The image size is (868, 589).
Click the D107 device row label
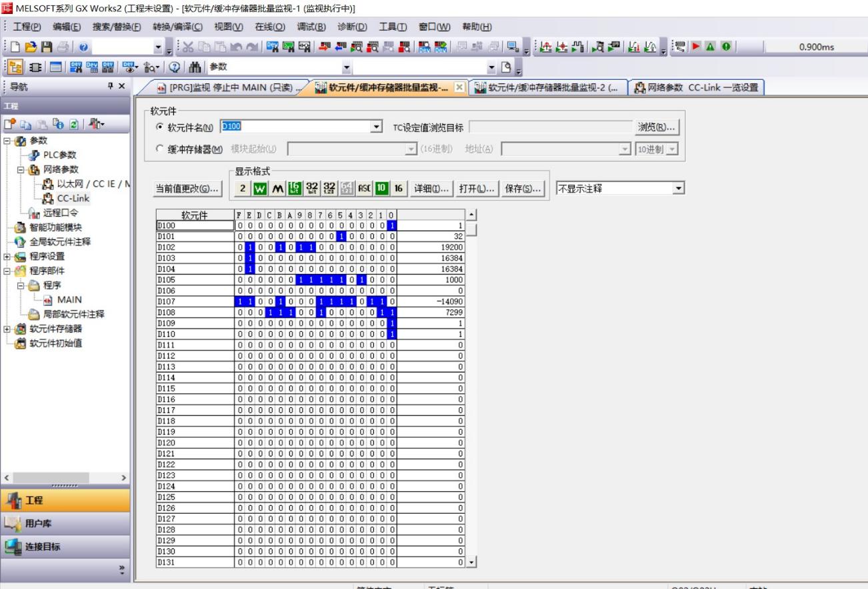coord(195,300)
